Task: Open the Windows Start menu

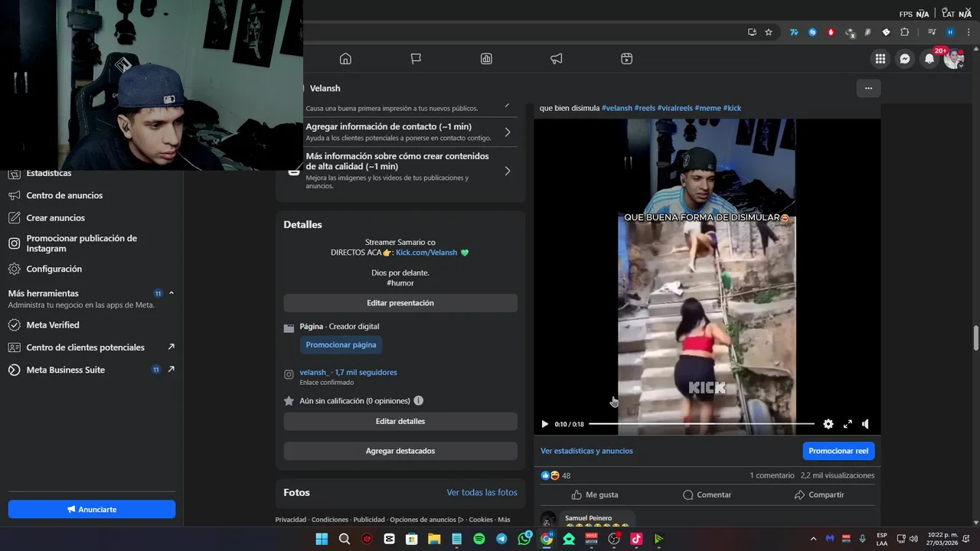Action: pos(322,539)
